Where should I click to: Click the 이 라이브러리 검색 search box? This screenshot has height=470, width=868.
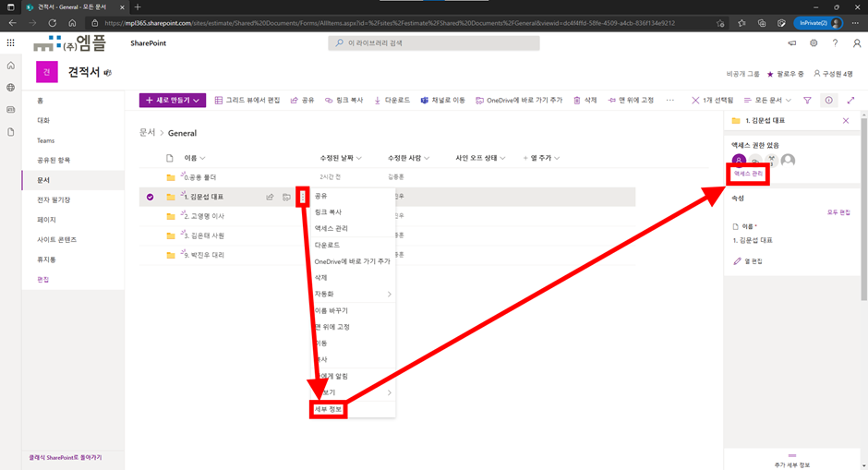click(x=433, y=42)
